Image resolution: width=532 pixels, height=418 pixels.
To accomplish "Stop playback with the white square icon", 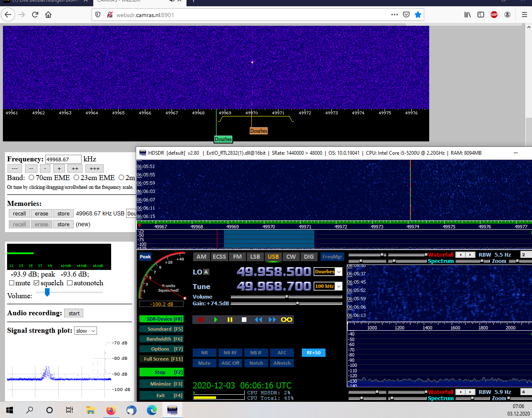I will [244, 319].
